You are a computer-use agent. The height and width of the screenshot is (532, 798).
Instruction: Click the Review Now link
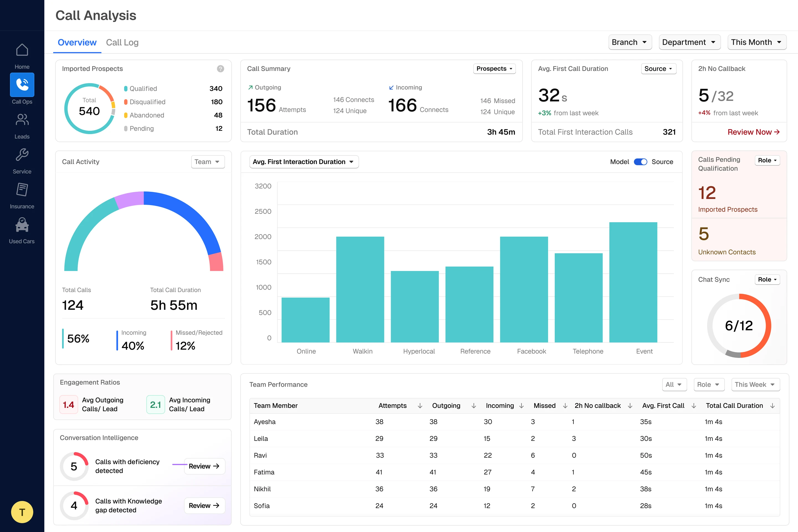754,132
